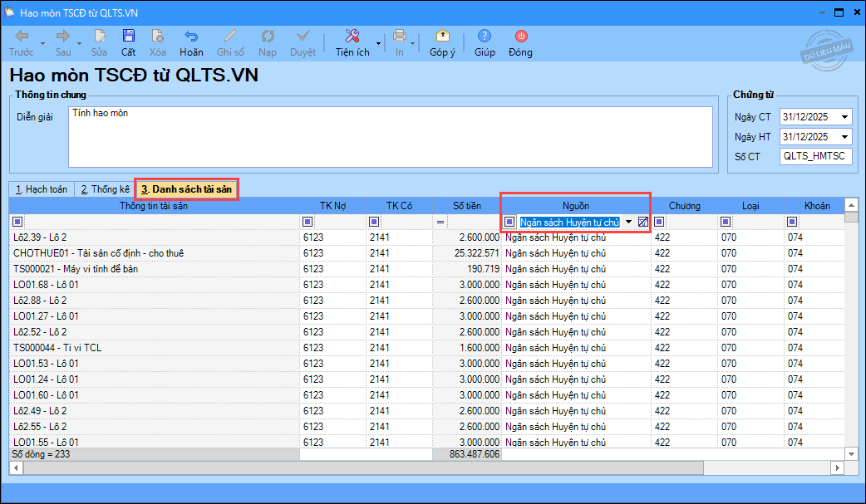This screenshot has height=504, width=866.
Task: Expand the Tiện ích dropdown arrow
Action: (x=378, y=43)
